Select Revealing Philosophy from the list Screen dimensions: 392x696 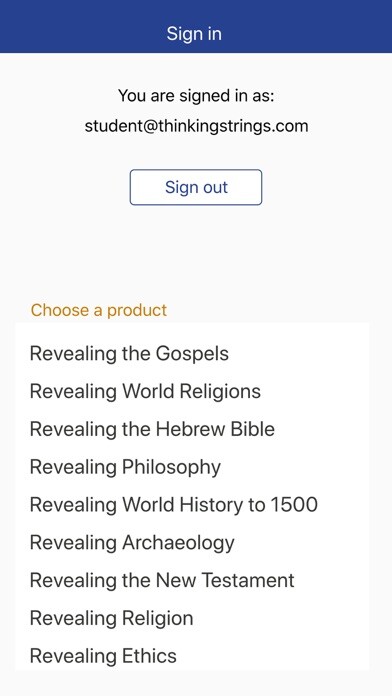click(192, 467)
